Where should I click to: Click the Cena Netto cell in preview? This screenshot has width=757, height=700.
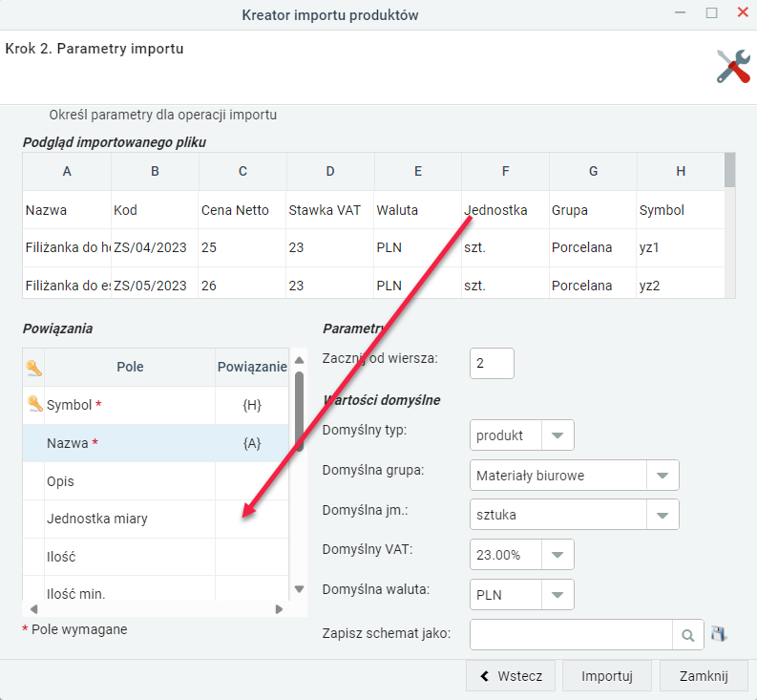pyautogui.click(x=242, y=210)
